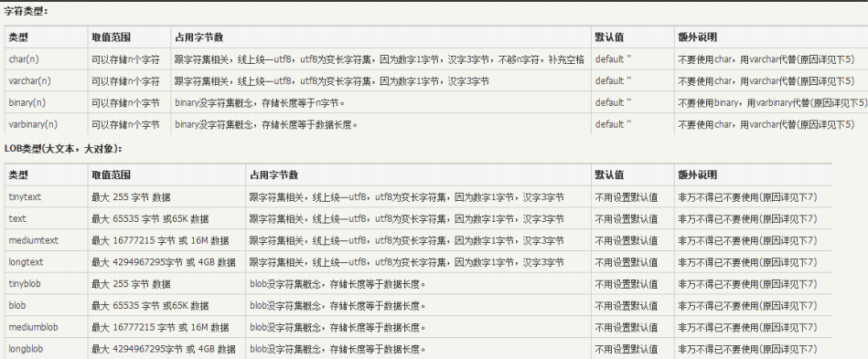Image resolution: width=868 pixels, height=359 pixels.
Task: Click '默认值' header in character types table
Action: click(x=610, y=37)
